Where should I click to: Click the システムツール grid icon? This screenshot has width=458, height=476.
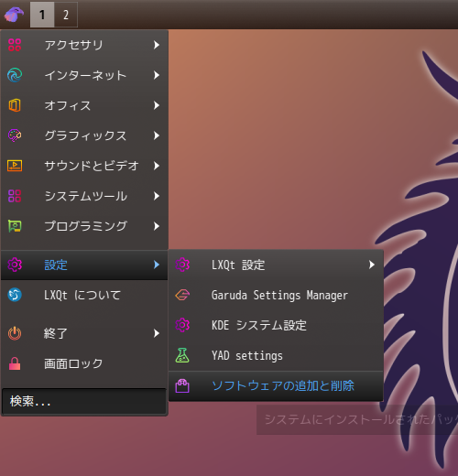pyautogui.click(x=15, y=196)
